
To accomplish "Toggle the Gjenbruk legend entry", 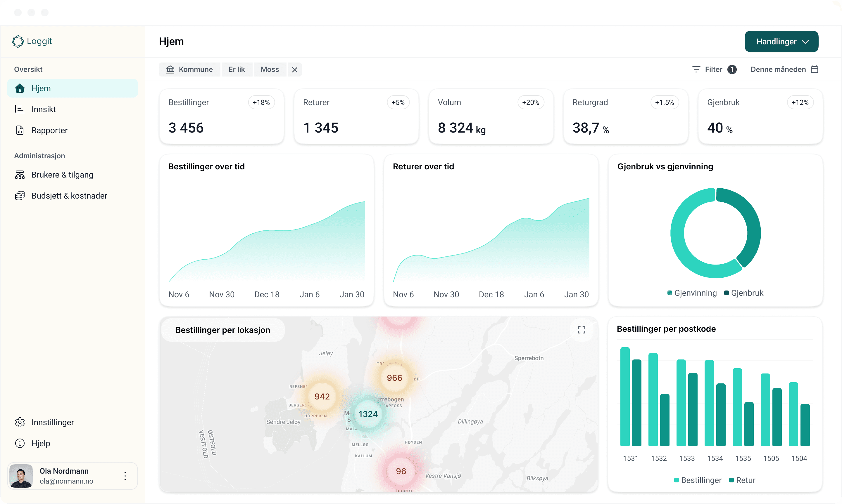I will pyautogui.click(x=744, y=293).
